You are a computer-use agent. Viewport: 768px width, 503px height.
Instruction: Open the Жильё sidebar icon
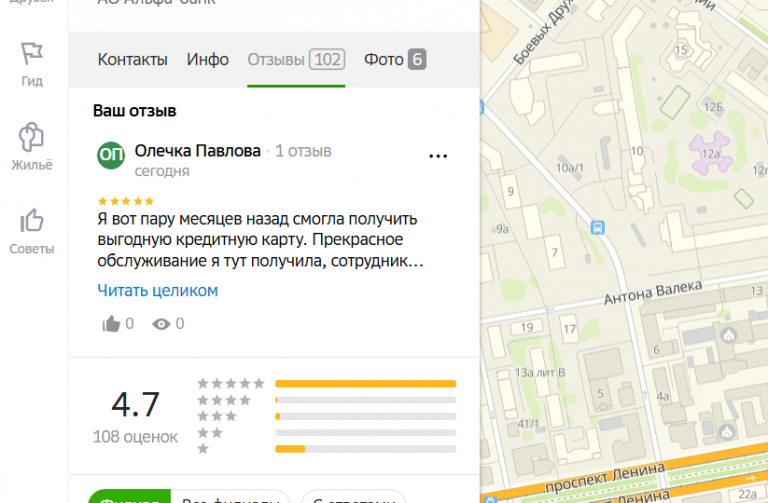tap(31, 137)
